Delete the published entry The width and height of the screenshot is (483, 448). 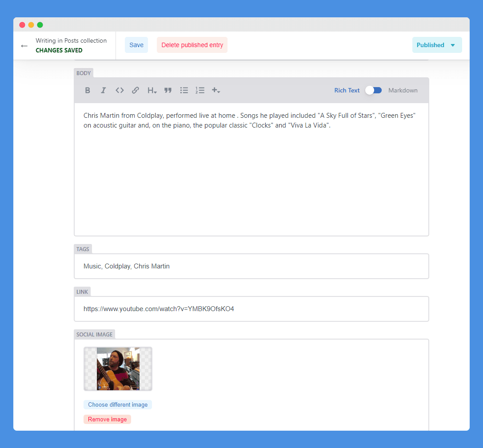tap(192, 45)
